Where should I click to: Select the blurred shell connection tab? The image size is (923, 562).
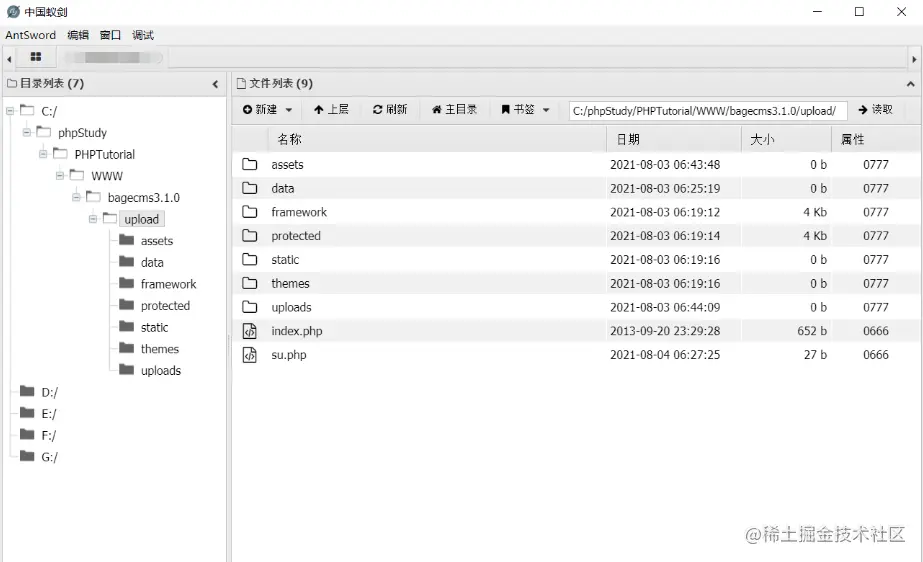click(x=113, y=58)
